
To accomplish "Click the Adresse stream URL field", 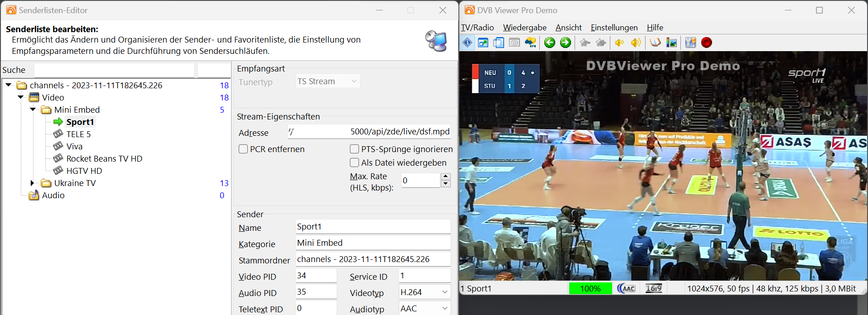I will 369,132.
